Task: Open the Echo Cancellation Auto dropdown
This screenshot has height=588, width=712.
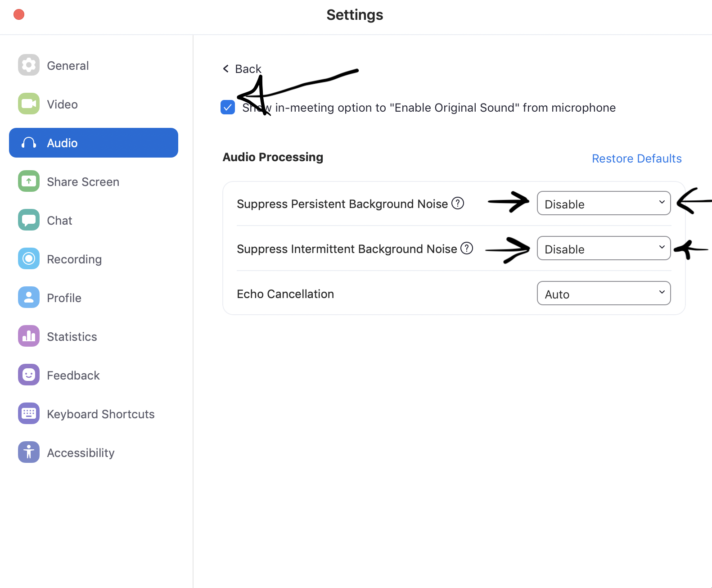Action: [x=604, y=294]
